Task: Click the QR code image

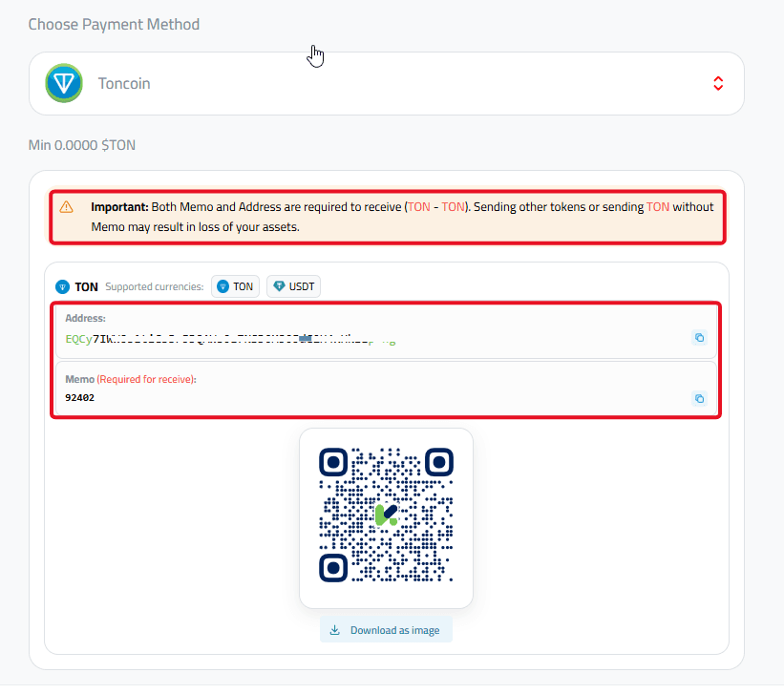Action: click(x=386, y=515)
